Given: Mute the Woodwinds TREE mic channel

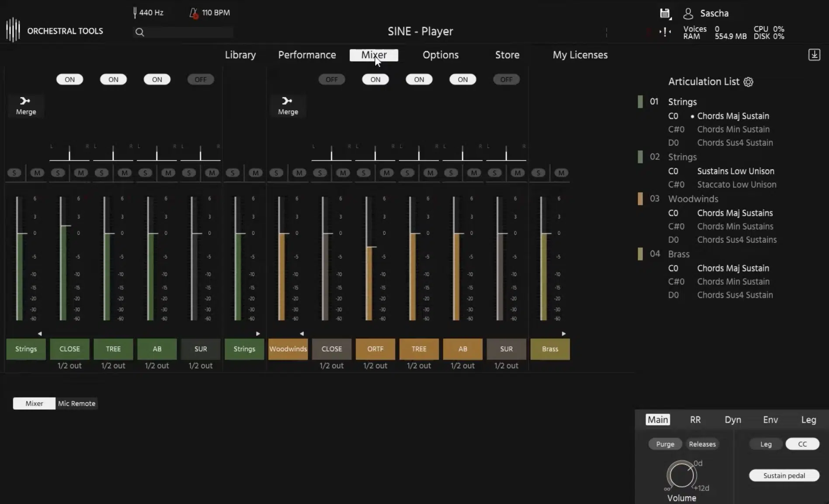Looking at the screenshot, I should pos(430,173).
